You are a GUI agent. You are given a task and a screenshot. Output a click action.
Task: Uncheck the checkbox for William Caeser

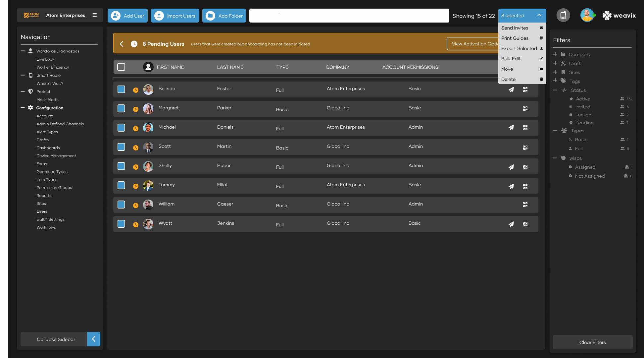121,205
